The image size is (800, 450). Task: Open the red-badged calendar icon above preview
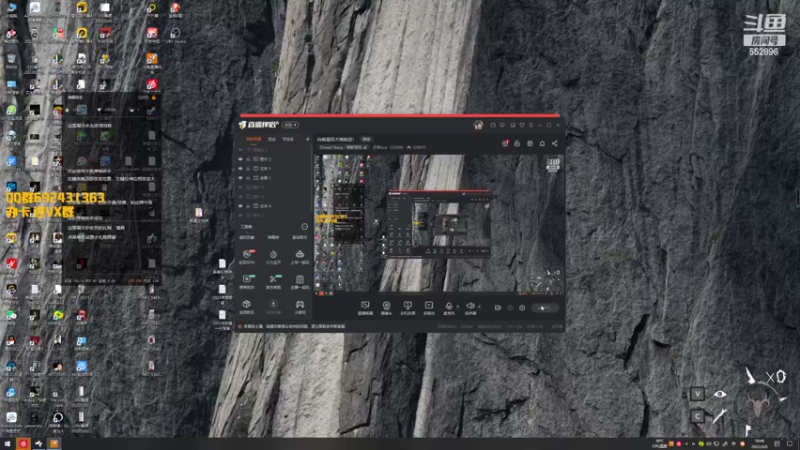[x=505, y=143]
